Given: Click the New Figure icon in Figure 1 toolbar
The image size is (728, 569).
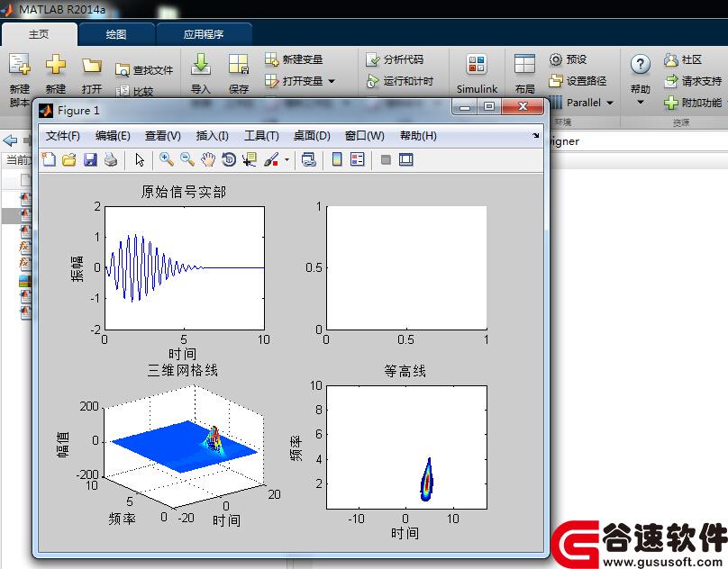Looking at the screenshot, I should 49,159.
